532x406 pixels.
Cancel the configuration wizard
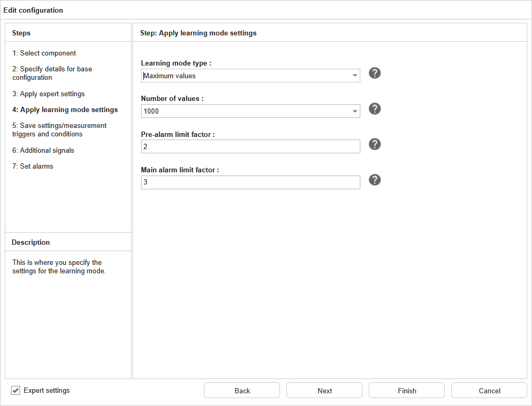point(489,390)
